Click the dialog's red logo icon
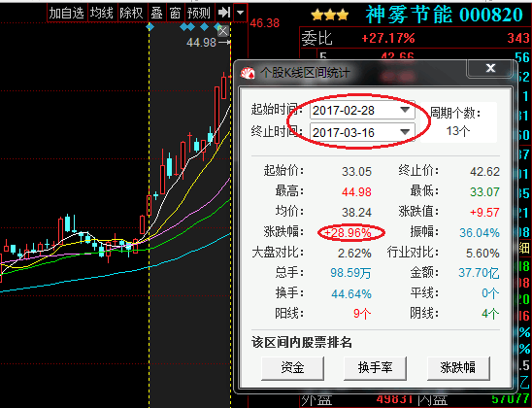Viewport: 532px width, 408px height. click(x=248, y=72)
